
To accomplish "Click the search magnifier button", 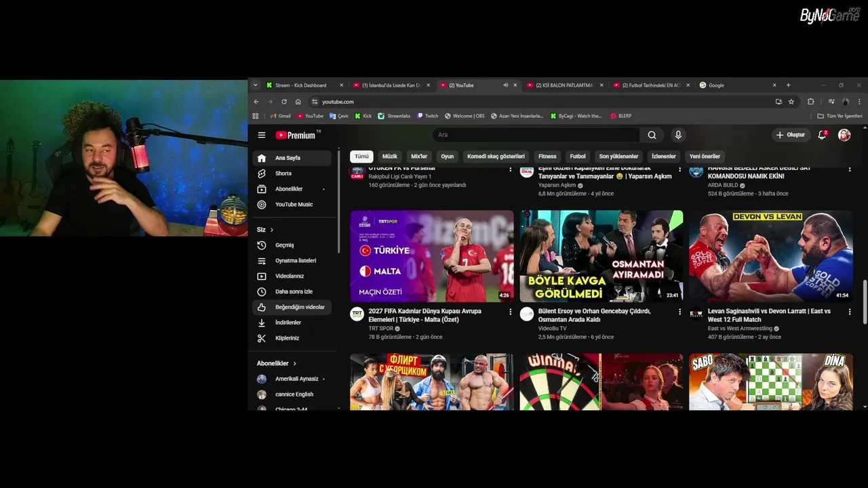I will tap(652, 135).
